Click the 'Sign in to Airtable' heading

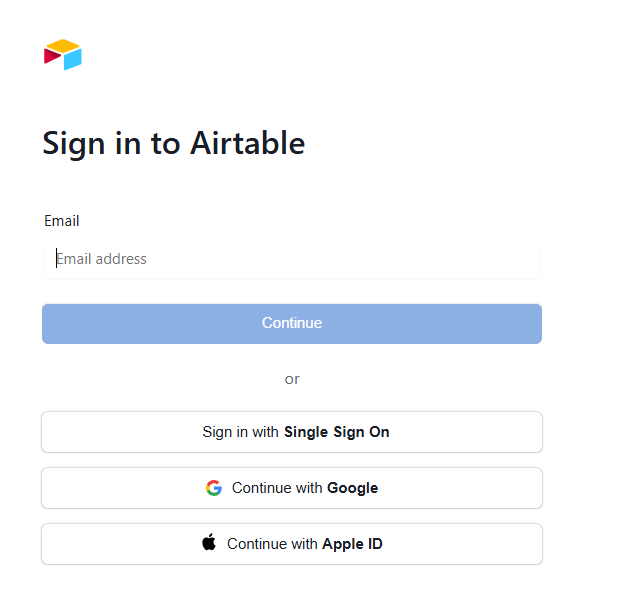point(174,144)
